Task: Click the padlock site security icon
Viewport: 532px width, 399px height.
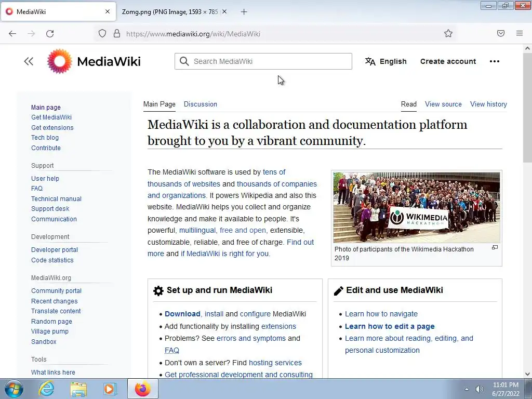Action: [117, 34]
